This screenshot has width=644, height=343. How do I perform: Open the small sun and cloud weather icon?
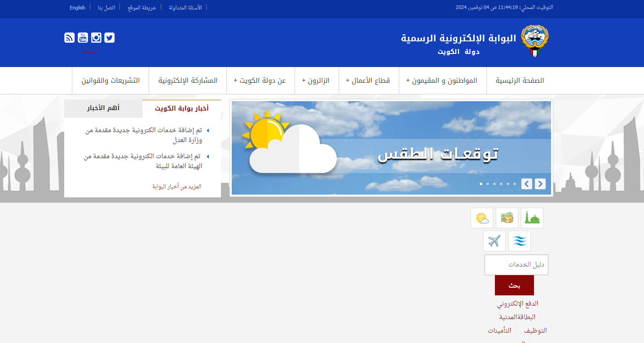coord(482,218)
